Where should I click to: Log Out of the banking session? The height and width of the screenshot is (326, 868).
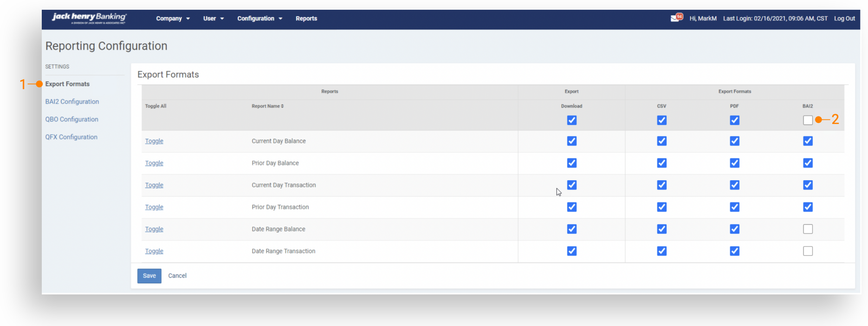(x=844, y=19)
